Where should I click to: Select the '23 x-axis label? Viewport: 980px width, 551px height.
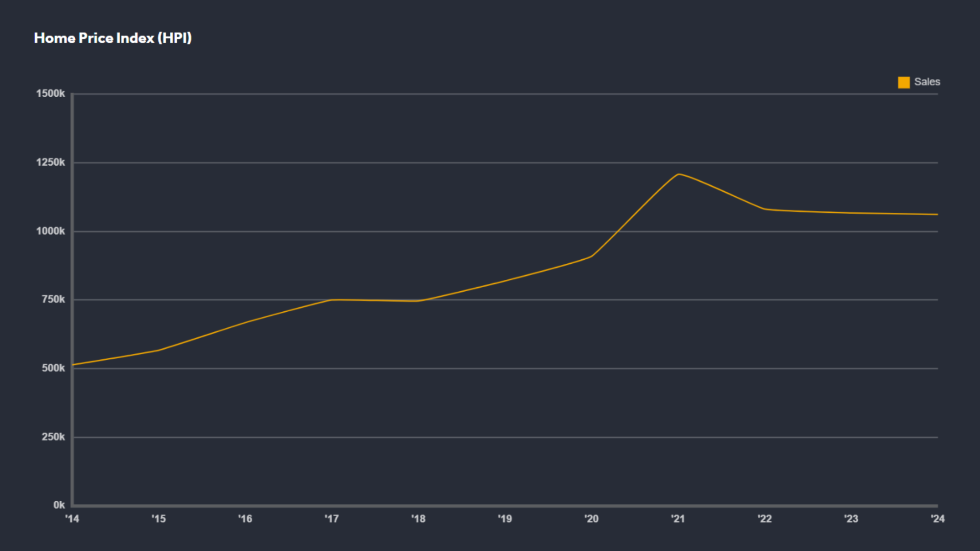coord(851,518)
